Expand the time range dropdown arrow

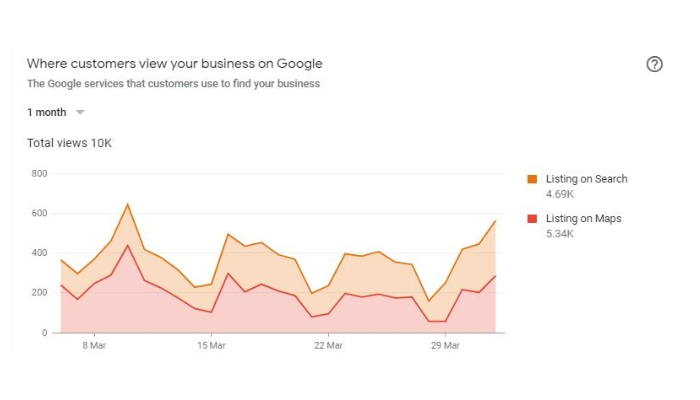click(80, 112)
